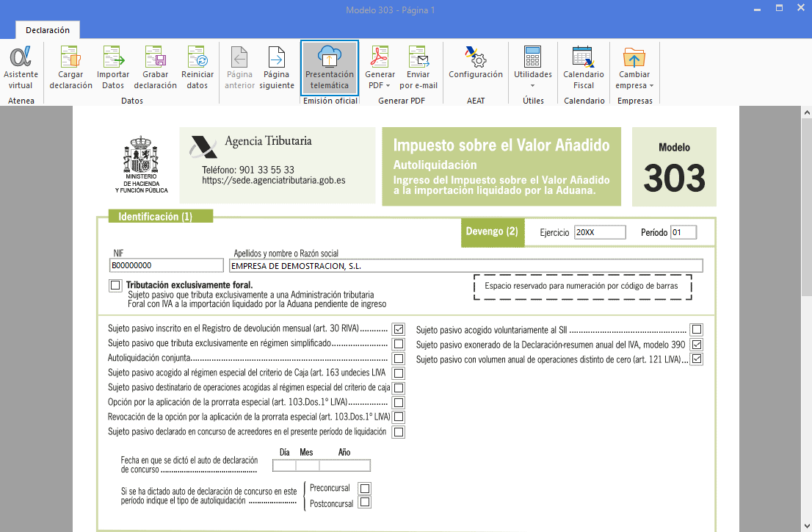The height and width of the screenshot is (532, 812).
Task: Check declarado en concurso de acreedores box
Action: pyautogui.click(x=398, y=432)
